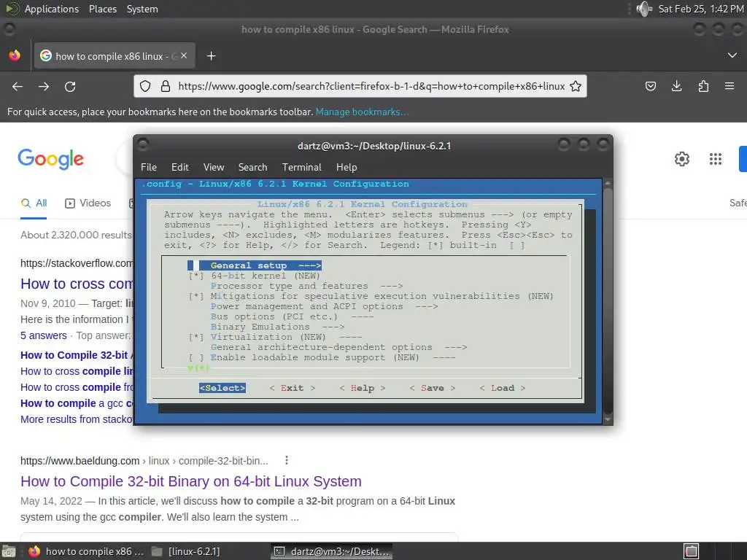Click the < Help > button in menuconfig

point(362,388)
